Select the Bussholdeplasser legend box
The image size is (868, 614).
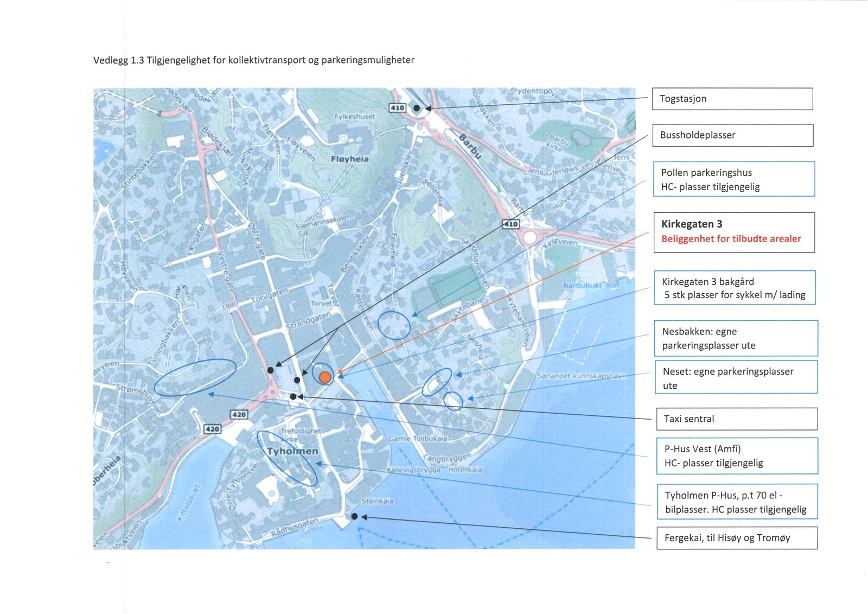click(x=732, y=135)
